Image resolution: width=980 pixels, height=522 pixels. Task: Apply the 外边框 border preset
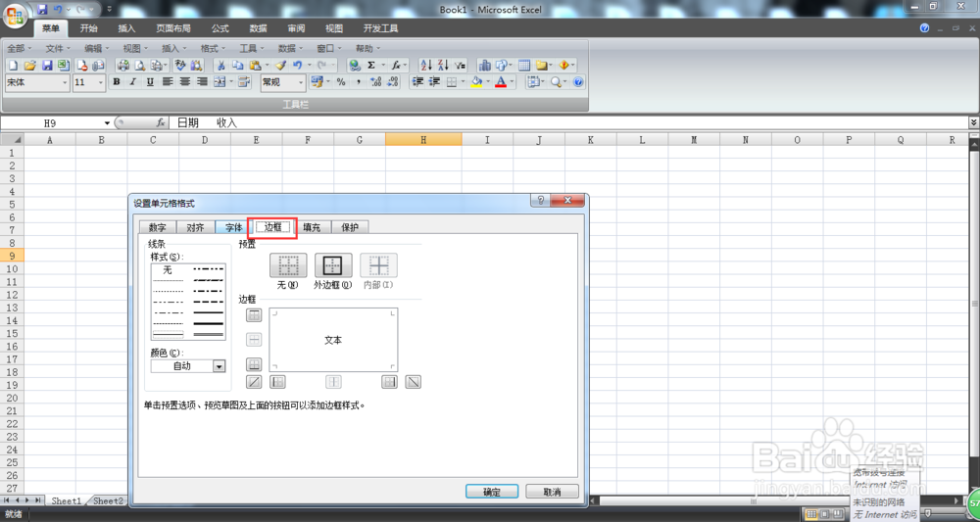click(x=333, y=265)
